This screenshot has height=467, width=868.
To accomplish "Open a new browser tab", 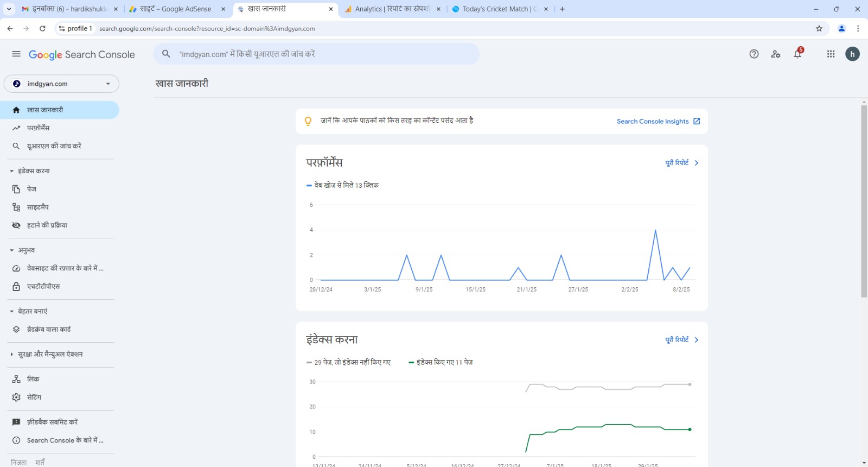I will pyautogui.click(x=562, y=9).
